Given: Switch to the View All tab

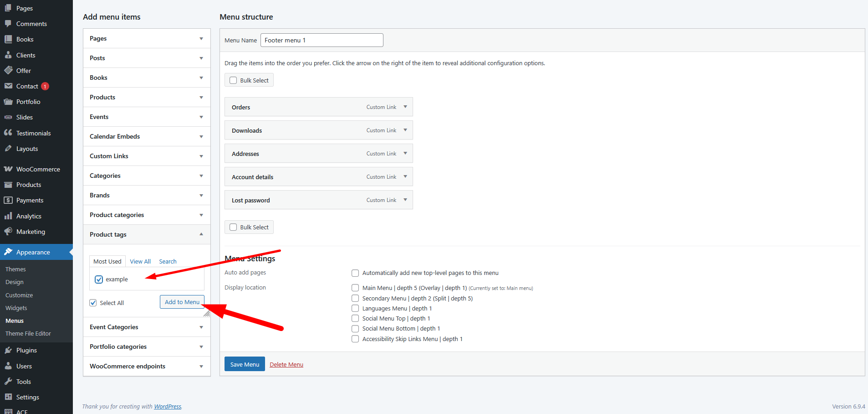Looking at the screenshot, I should point(140,261).
